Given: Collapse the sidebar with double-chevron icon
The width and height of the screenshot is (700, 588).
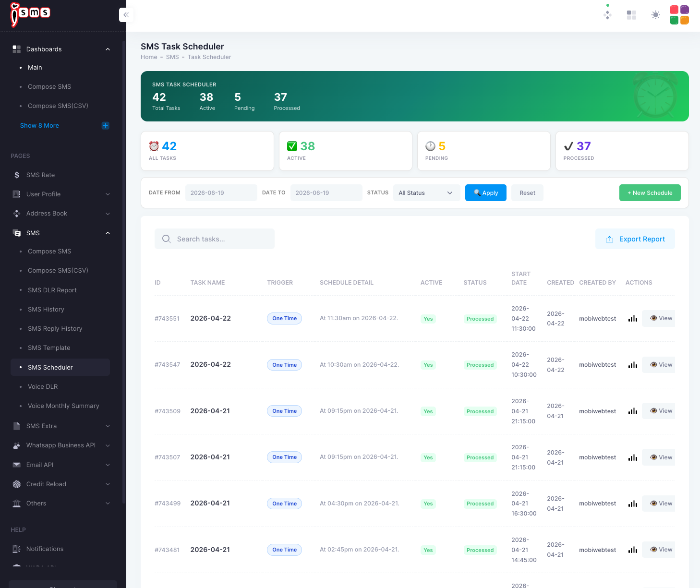Looking at the screenshot, I should click(126, 15).
